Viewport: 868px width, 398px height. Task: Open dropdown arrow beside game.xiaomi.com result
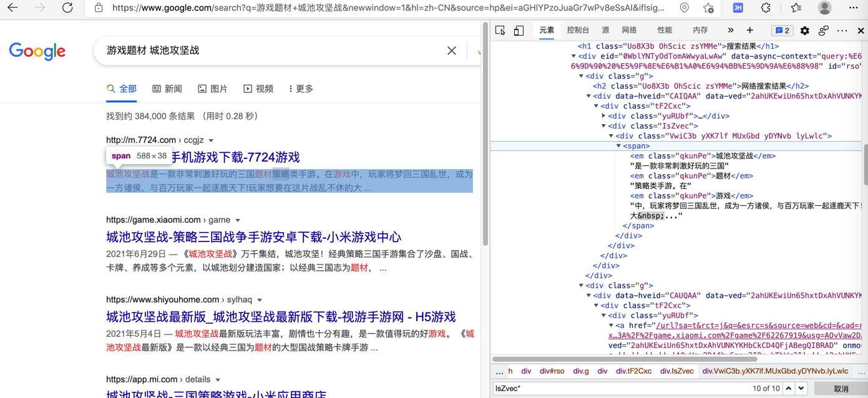238,221
